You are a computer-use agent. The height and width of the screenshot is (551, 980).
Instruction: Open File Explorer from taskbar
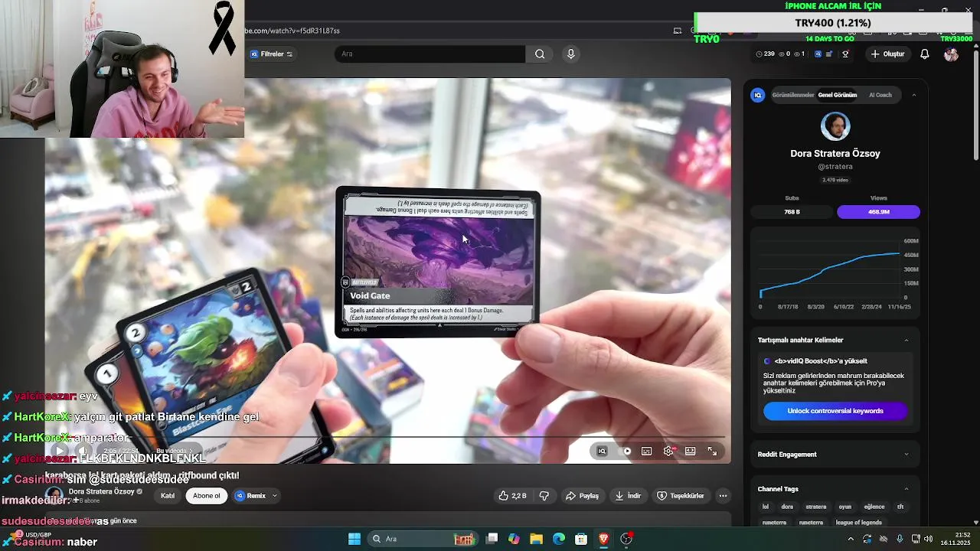point(536,539)
